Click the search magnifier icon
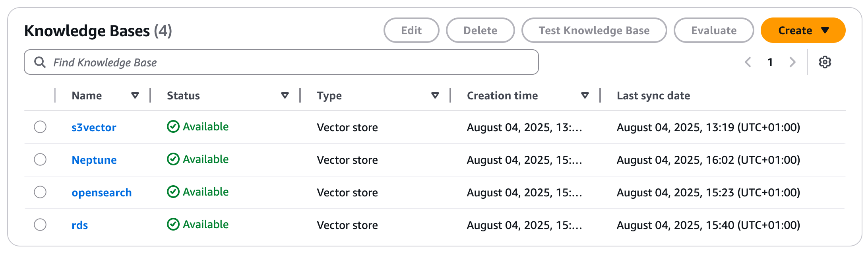This screenshot has width=868, height=256. [x=40, y=62]
